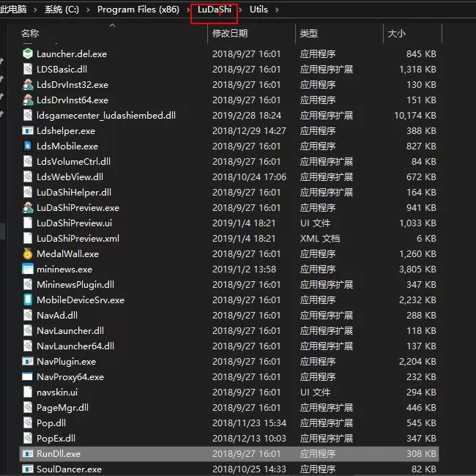The image size is (476, 476).
Task: Click the LuDaShiPreview.exe icon
Action: pyautogui.click(x=28, y=208)
